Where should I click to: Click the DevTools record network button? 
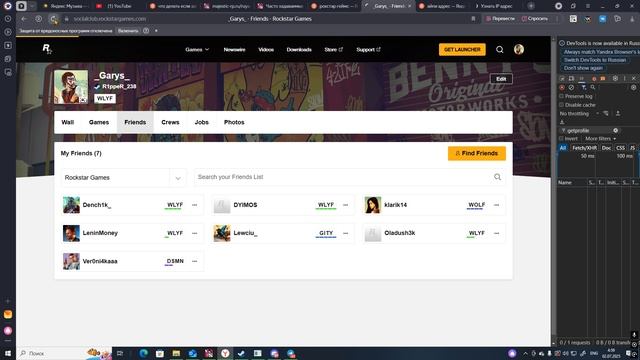[x=562, y=87]
